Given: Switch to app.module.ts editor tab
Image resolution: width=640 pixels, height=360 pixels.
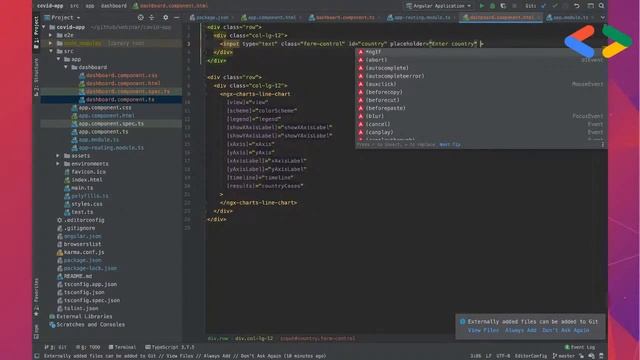Looking at the screenshot, I should pyautogui.click(x=569, y=18).
